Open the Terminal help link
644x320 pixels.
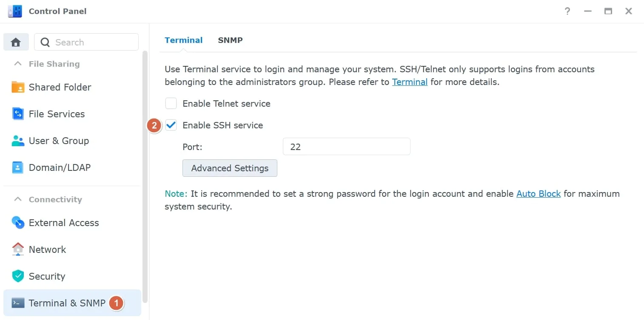click(410, 82)
